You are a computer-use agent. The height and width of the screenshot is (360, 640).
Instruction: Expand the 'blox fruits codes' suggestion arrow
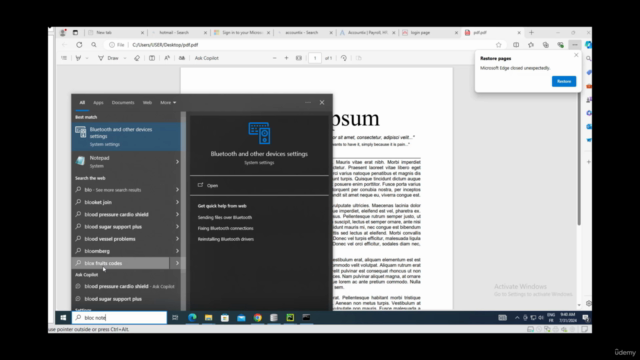pyautogui.click(x=177, y=263)
